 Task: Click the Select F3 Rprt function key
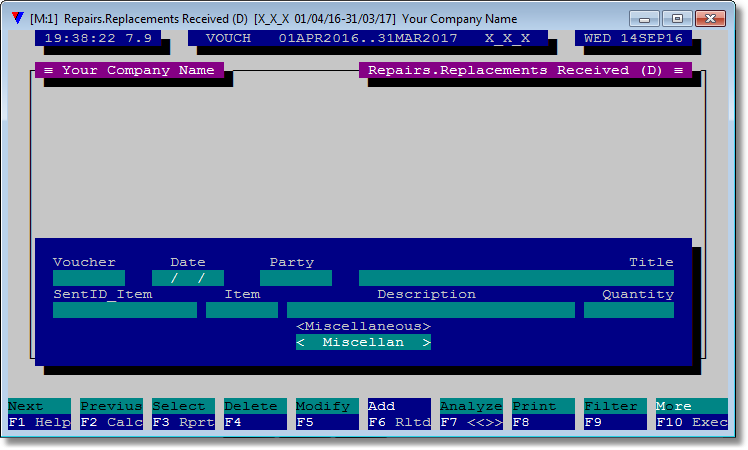(x=183, y=414)
